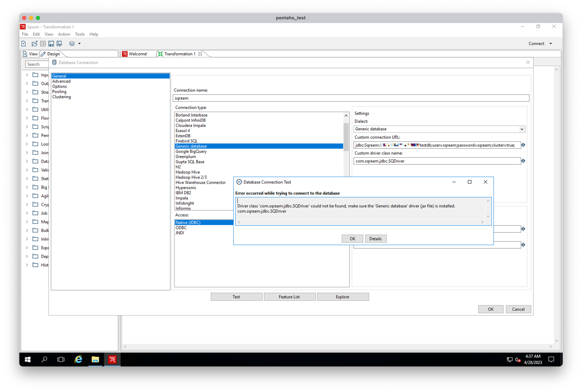Screen dimensions: 582x392
Task: Click the Open file toolbar icon
Action: pos(34,43)
